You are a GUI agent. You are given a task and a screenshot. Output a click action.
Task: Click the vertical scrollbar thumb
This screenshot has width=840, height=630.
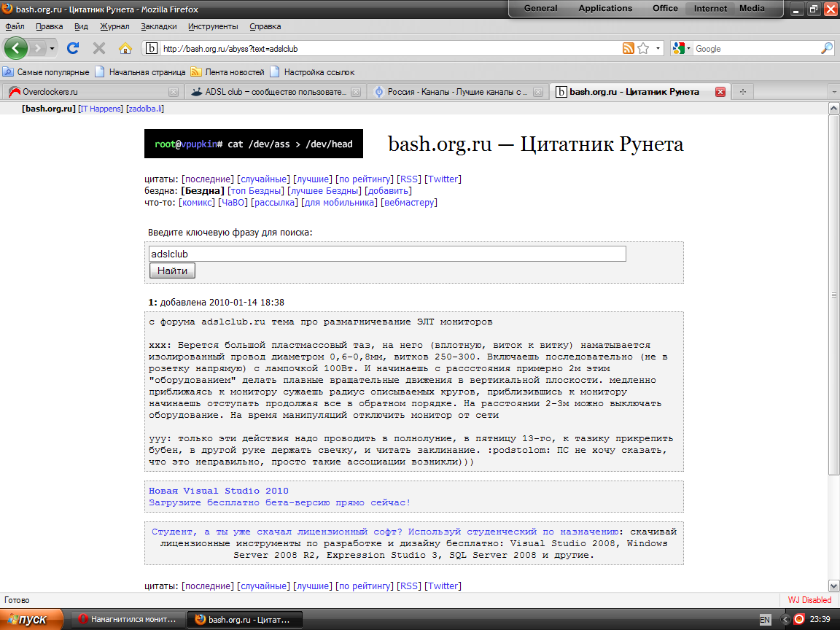(x=833, y=294)
